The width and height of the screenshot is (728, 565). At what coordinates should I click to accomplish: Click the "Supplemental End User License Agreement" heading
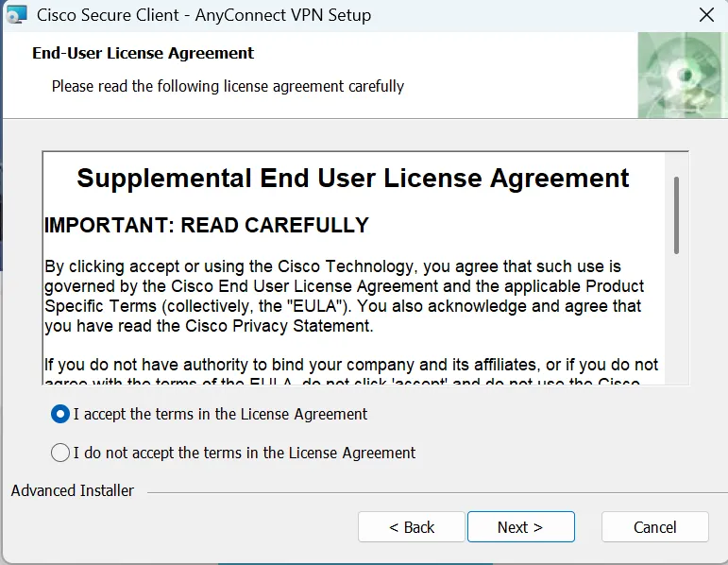tap(353, 178)
